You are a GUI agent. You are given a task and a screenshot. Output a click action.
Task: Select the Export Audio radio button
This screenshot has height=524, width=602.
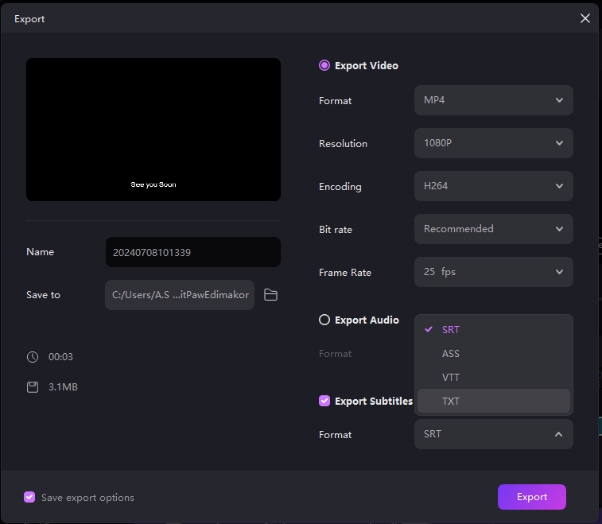324,320
